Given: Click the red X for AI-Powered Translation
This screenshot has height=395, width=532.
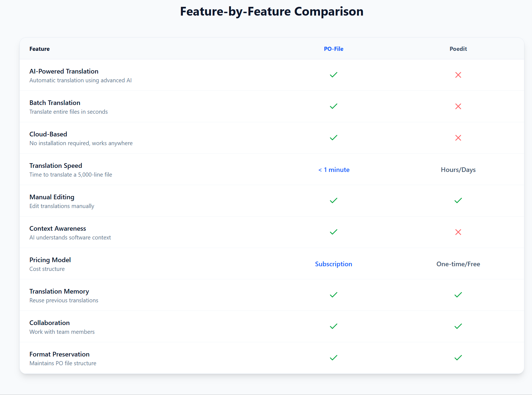Looking at the screenshot, I should [458, 75].
